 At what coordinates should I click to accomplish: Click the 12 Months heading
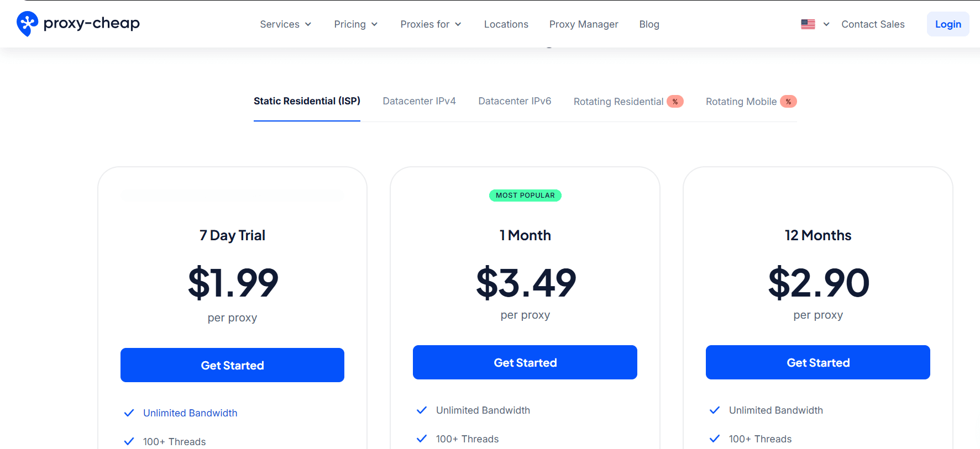818,235
